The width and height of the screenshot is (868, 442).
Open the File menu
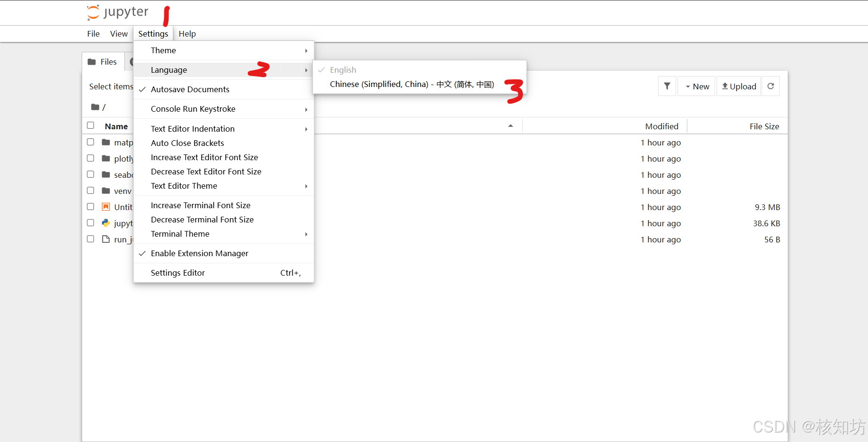pyautogui.click(x=94, y=34)
